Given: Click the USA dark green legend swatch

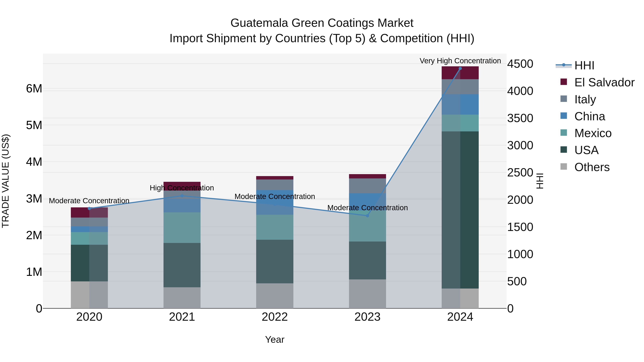Looking at the screenshot, I should click(x=564, y=149).
